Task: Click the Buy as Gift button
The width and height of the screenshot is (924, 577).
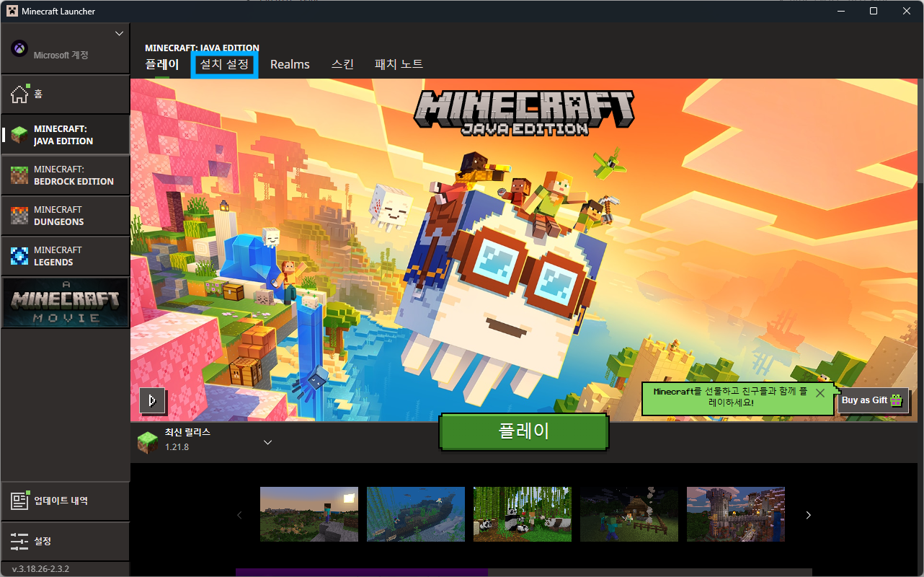Action: tap(874, 400)
